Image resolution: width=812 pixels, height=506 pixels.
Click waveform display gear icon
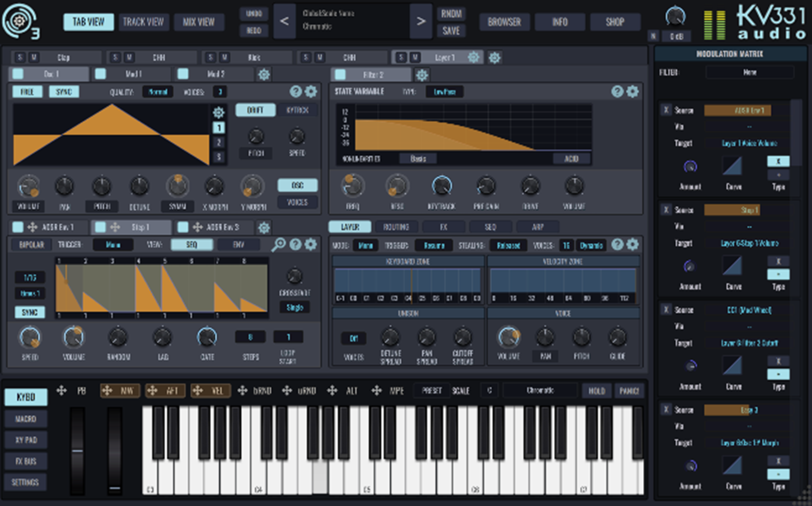point(218,112)
